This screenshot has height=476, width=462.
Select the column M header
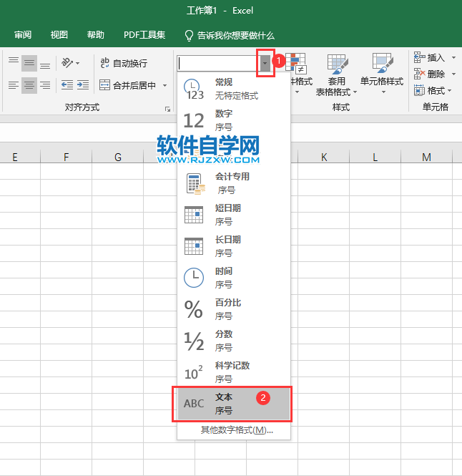coord(426,157)
